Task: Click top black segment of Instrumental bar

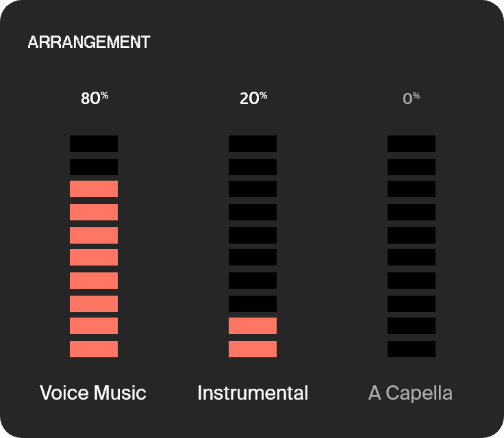Action: click(x=253, y=144)
